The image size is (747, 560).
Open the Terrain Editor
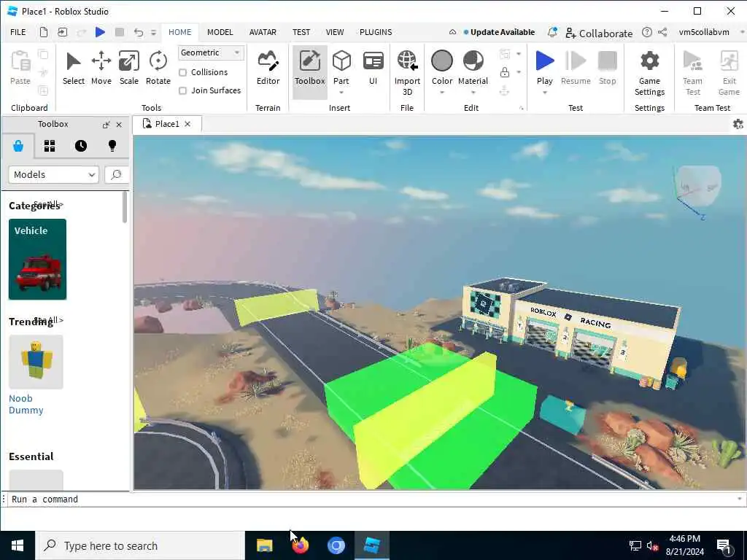pyautogui.click(x=268, y=69)
